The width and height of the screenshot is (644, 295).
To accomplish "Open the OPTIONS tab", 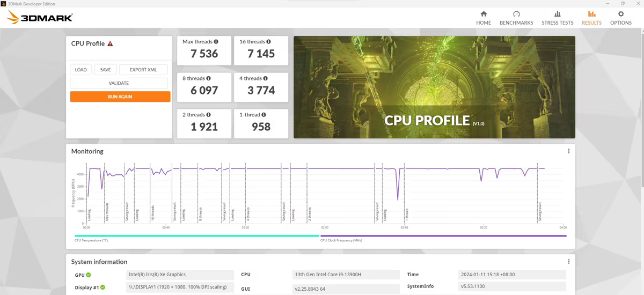I will [x=621, y=18].
